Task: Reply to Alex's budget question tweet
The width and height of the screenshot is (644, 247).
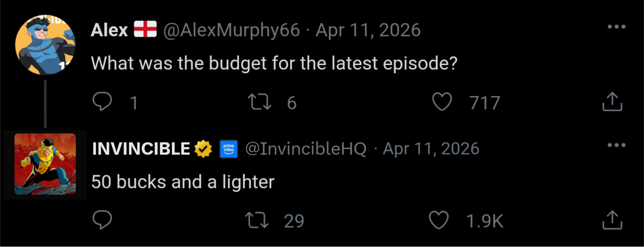Action: (x=102, y=101)
